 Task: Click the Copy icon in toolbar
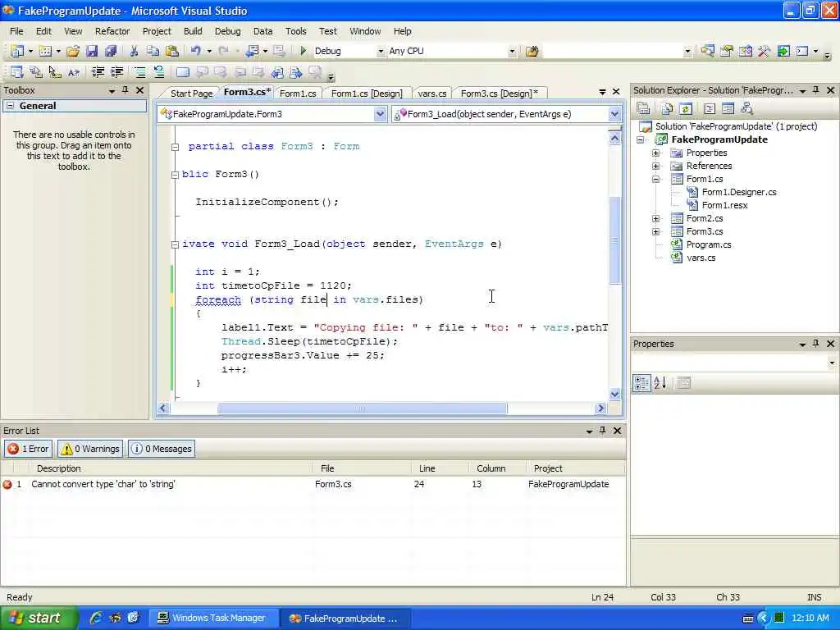click(x=153, y=51)
